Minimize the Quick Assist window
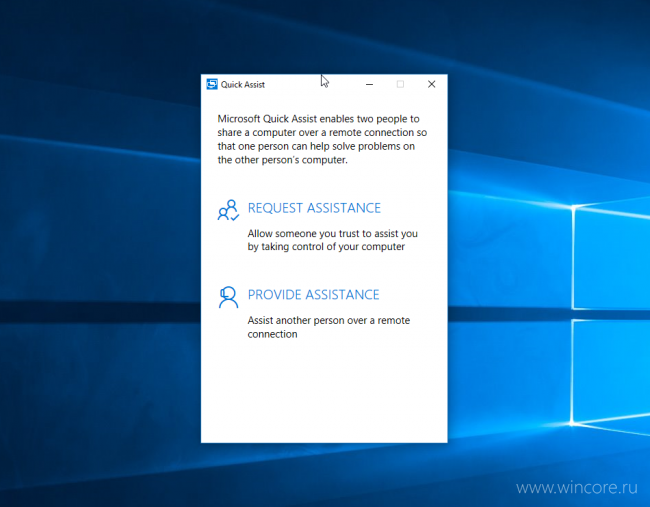Image resolution: width=650 pixels, height=507 pixels. click(369, 84)
